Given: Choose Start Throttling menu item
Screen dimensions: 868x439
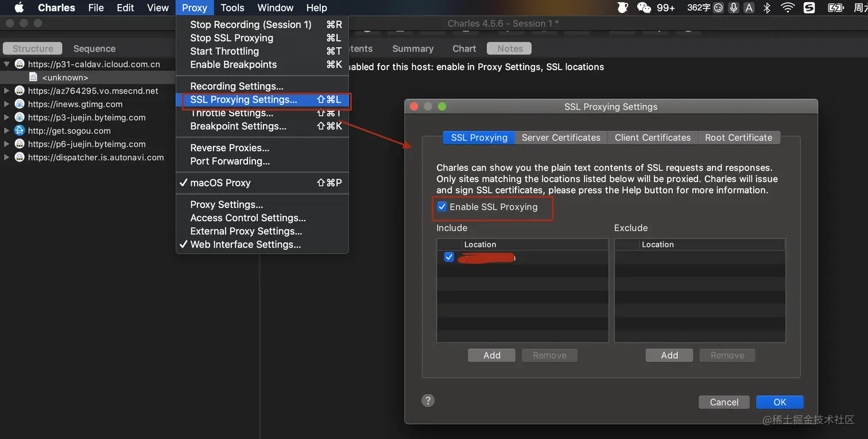Looking at the screenshot, I should click(262, 51).
